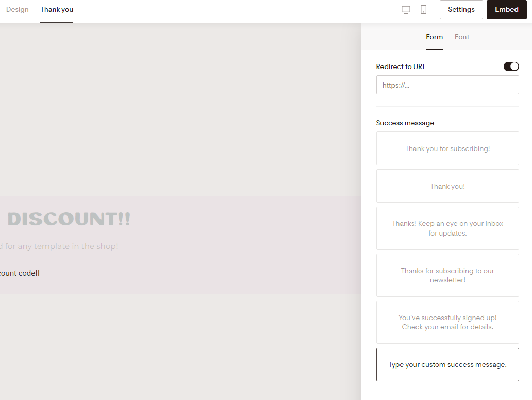Open the Settings dialog
532x400 pixels.
coord(461,9)
